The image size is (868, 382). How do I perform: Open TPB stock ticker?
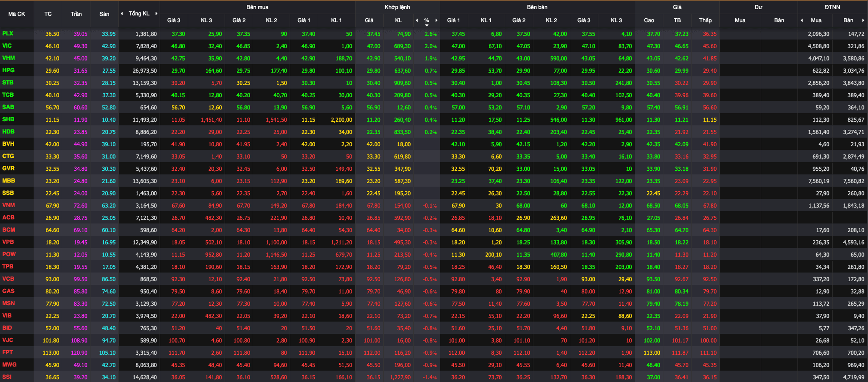click(8, 267)
